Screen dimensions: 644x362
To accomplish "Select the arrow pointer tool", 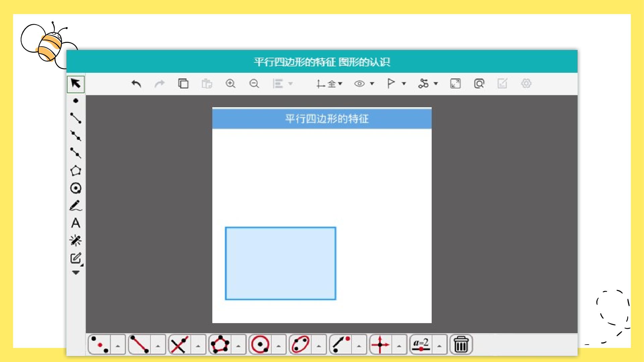I will click(76, 84).
